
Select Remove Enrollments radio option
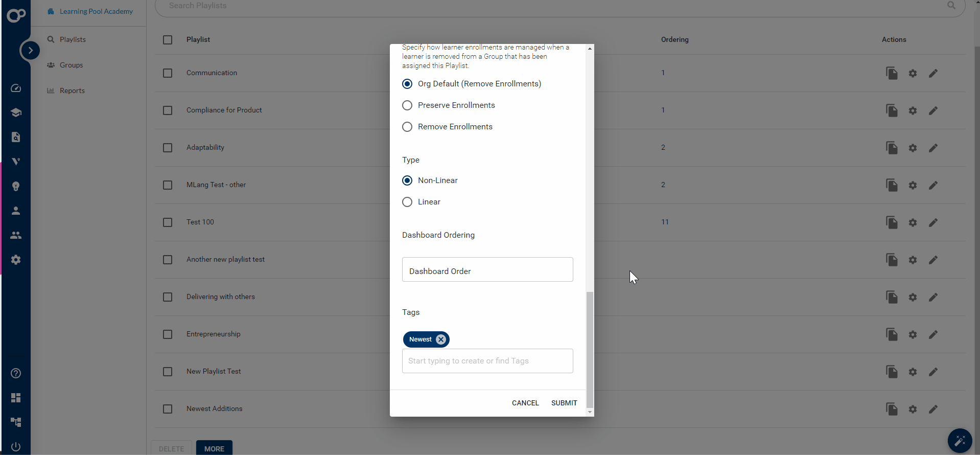pyautogui.click(x=407, y=127)
